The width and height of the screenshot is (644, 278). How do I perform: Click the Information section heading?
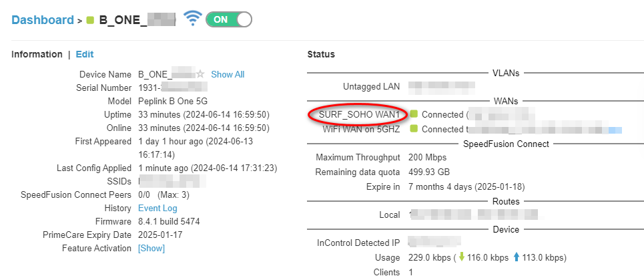37,54
